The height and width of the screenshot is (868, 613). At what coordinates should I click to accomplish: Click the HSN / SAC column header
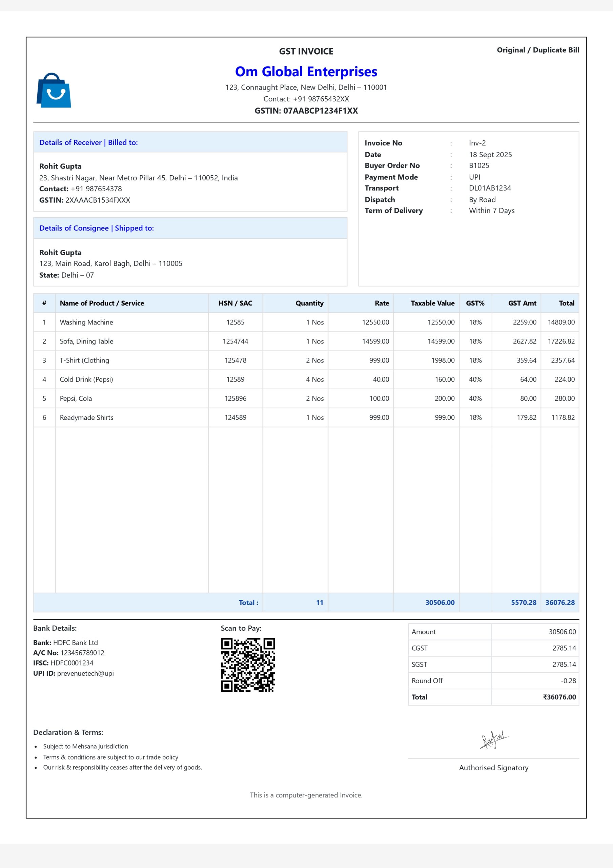point(235,303)
